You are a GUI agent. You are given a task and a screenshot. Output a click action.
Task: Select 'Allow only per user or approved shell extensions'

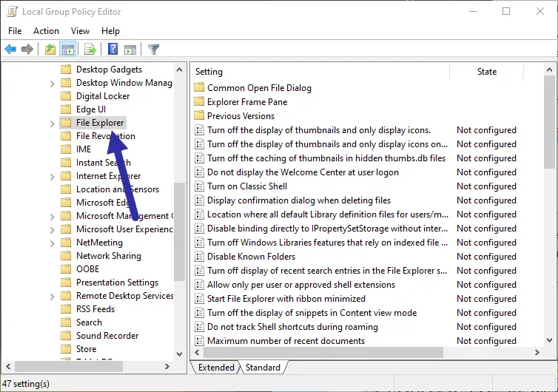click(301, 285)
